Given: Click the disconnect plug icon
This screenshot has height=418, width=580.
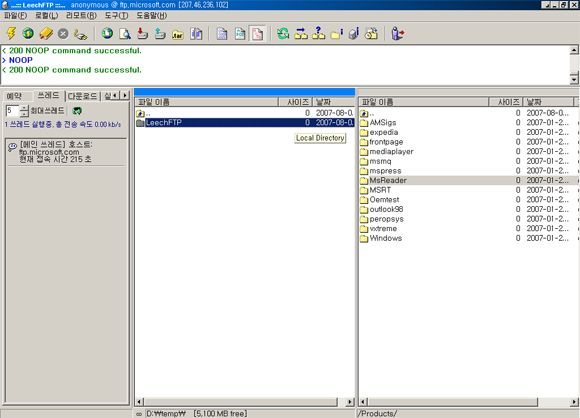Looking at the screenshot, I should coord(80,34).
